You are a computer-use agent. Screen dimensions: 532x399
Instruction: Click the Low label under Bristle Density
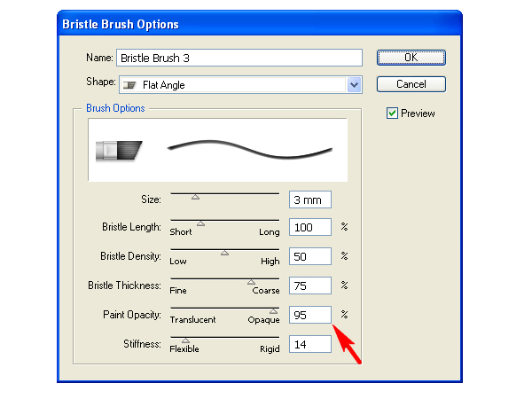pyautogui.click(x=178, y=262)
